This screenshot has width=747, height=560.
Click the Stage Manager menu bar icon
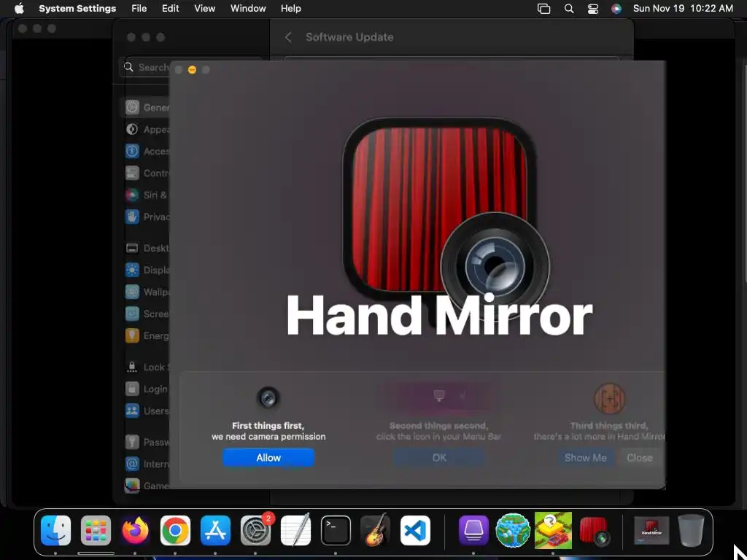pyautogui.click(x=543, y=9)
